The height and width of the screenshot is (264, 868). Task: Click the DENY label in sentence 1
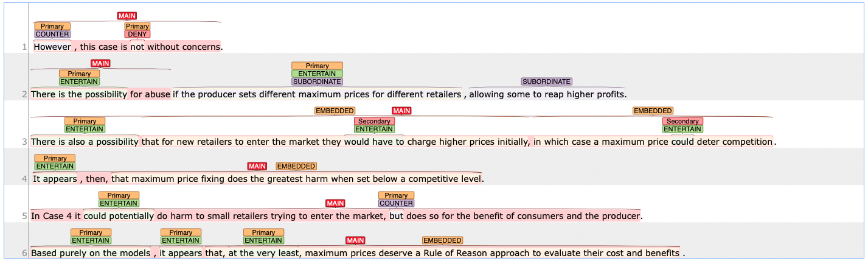137,34
